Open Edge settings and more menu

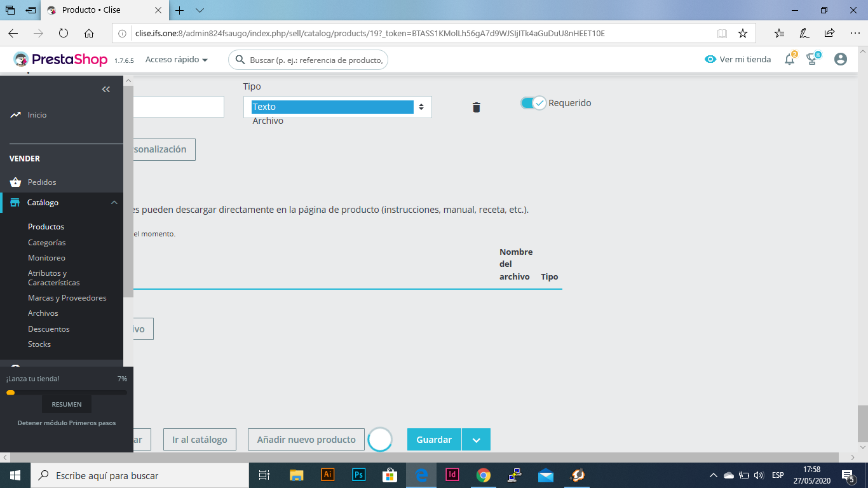[x=854, y=33]
